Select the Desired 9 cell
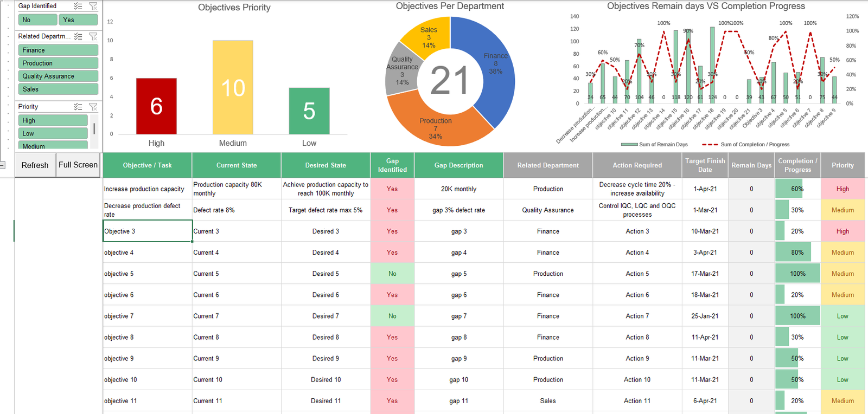This screenshot has height=414, width=868. tap(325, 359)
